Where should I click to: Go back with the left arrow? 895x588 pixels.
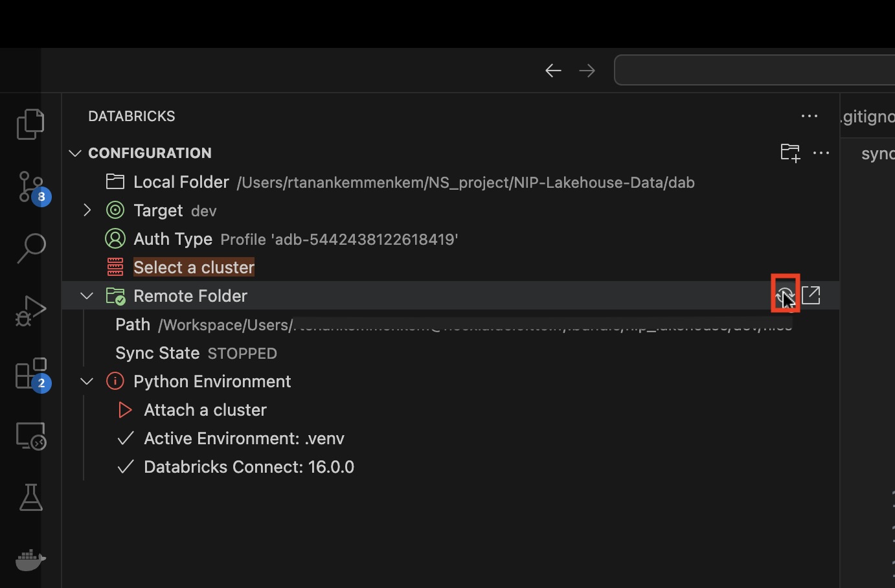pyautogui.click(x=553, y=71)
